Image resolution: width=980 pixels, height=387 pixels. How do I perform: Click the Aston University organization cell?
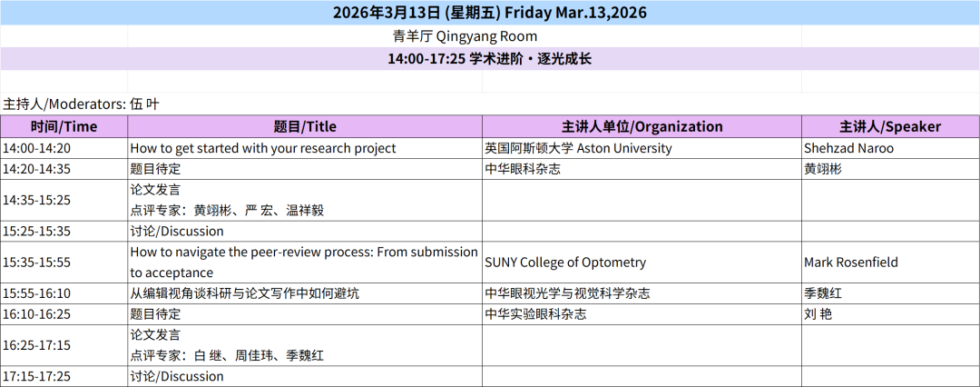point(579,147)
